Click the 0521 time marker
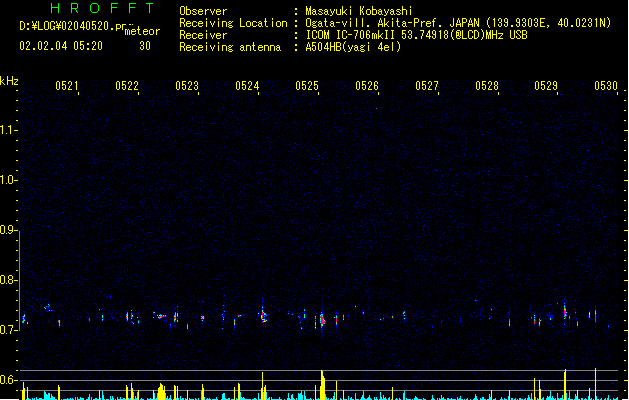 pos(67,86)
